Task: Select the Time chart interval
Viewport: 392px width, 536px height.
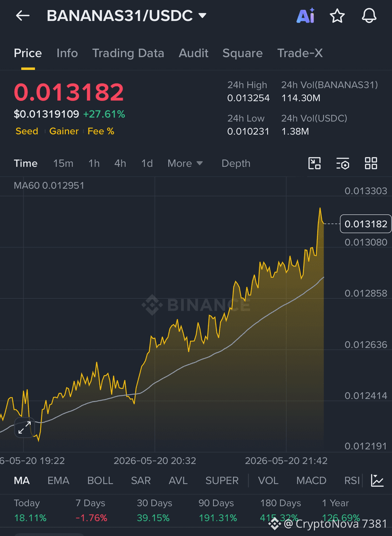Action: [x=26, y=163]
